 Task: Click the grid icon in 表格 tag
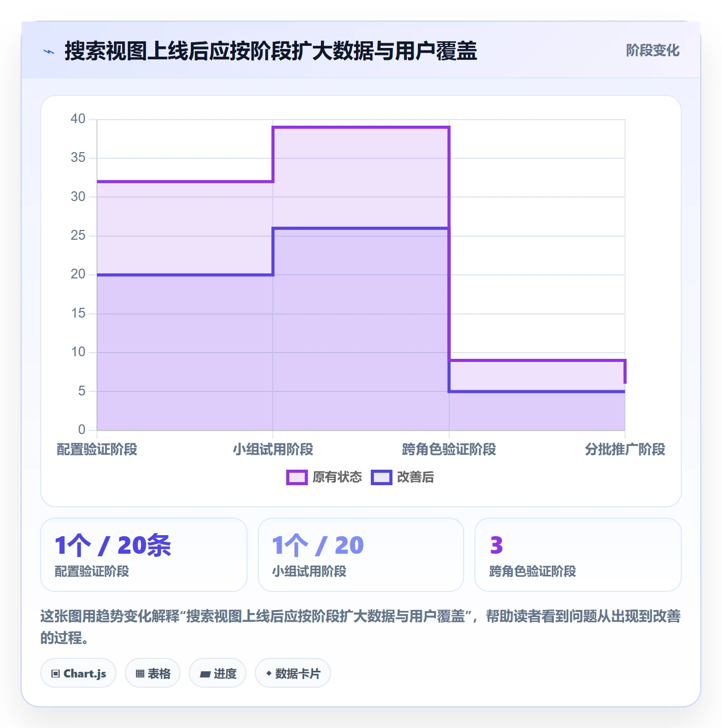(x=140, y=674)
